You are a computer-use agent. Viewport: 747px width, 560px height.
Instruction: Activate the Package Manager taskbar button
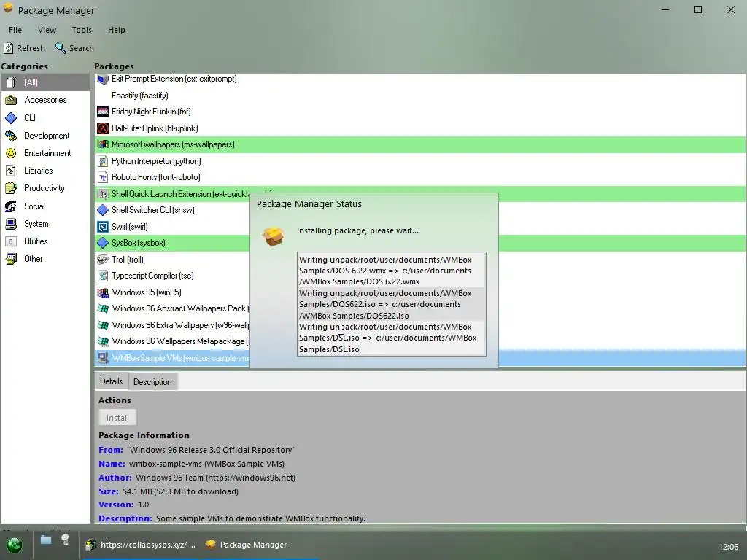247,545
